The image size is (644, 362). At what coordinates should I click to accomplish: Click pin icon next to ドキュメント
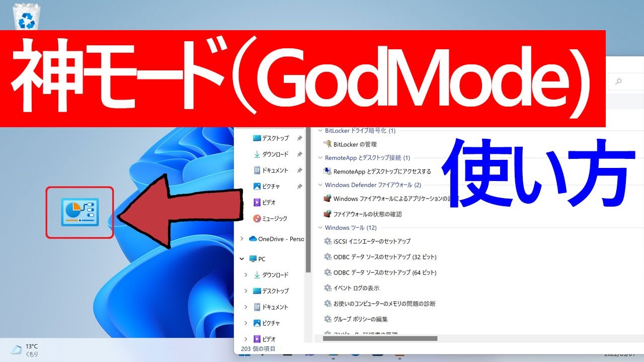[299, 170]
